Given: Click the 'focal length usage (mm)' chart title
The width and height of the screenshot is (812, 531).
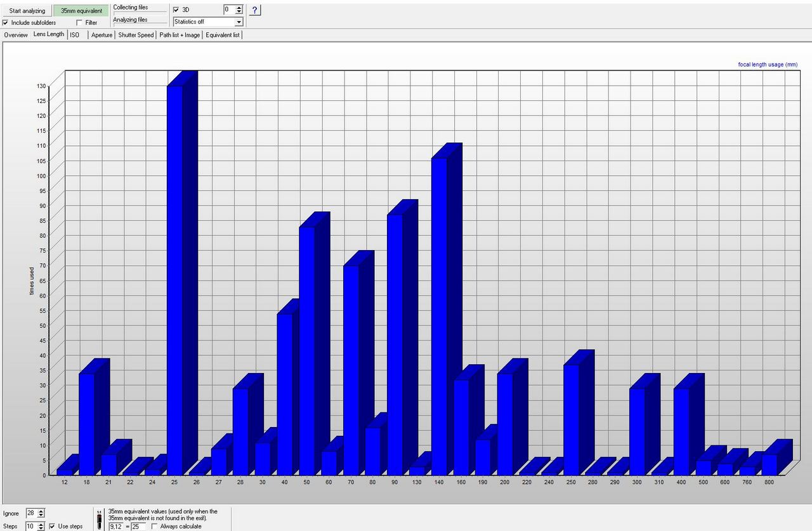Looking at the screenshot, I should (x=768, y=64).
